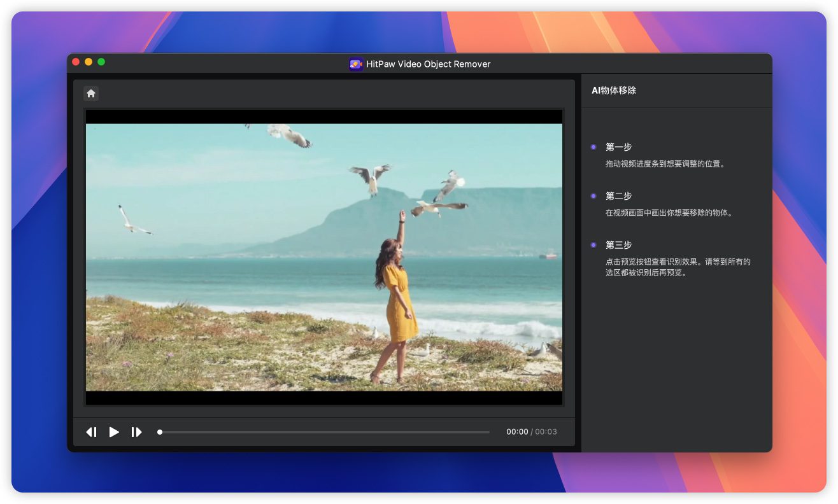
Task: Click the current time 00:00 label
Action: 517,432
